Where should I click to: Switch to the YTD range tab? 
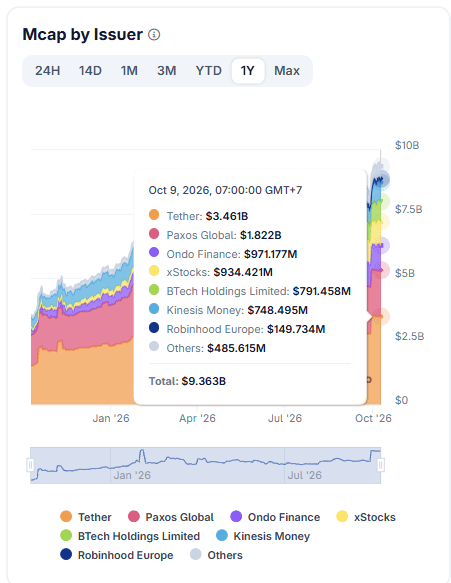[x=209, y=71]
